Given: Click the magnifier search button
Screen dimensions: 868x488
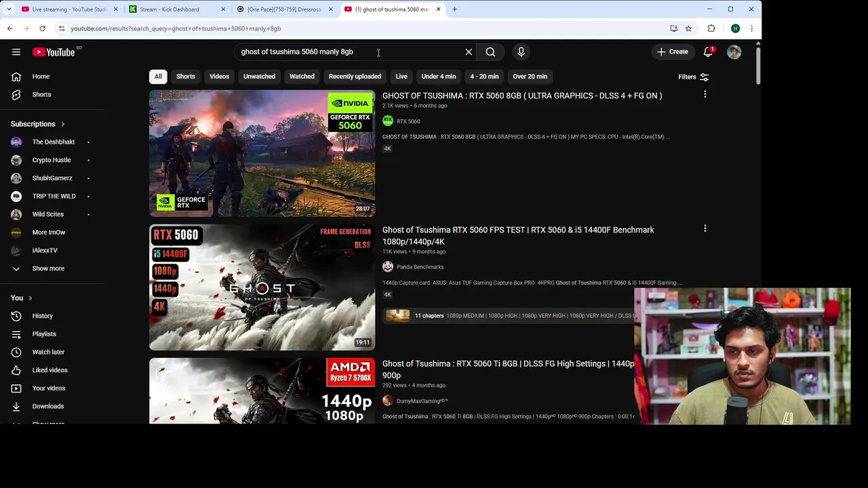Looking at the screenshot, I should coord(490,52).
